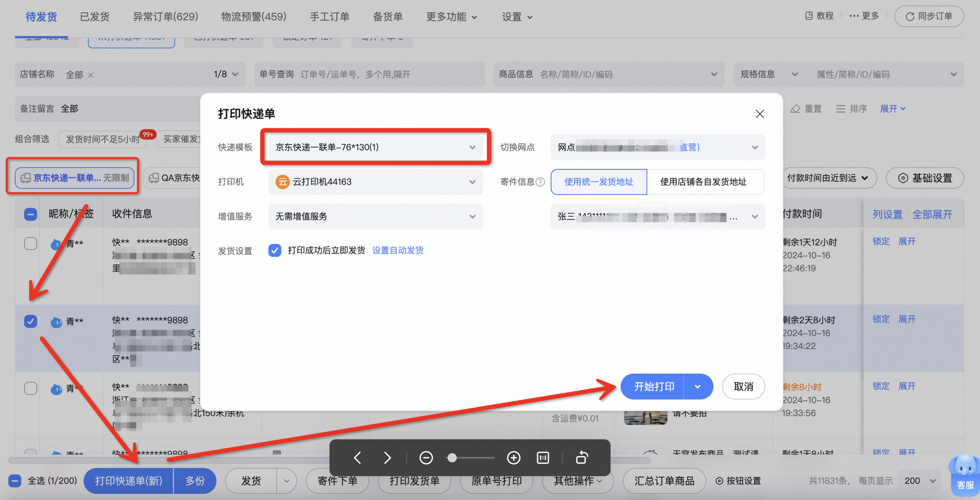980x500 pixels.
Task: Switch to the 待发货 tab
Action: click(41, 17)
